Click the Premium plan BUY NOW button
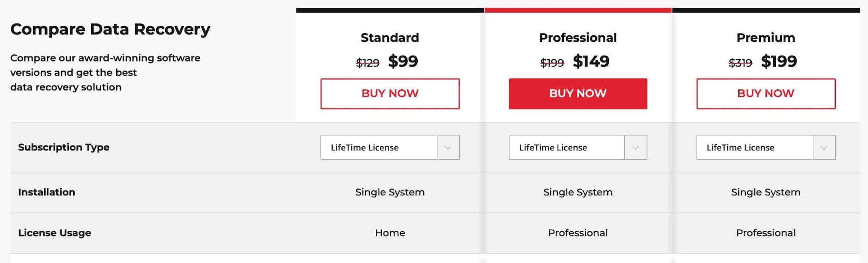The image size is (868, 263). click(766, 93)
